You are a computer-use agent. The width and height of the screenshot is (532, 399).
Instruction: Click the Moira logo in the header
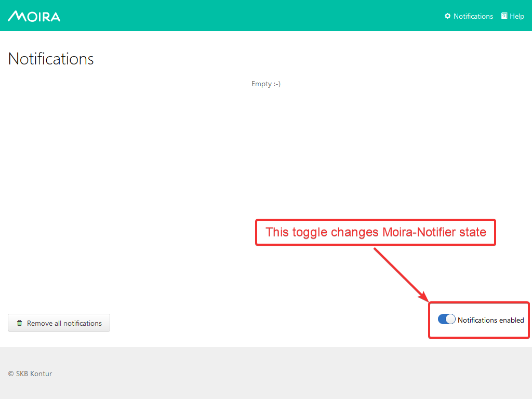34,16
